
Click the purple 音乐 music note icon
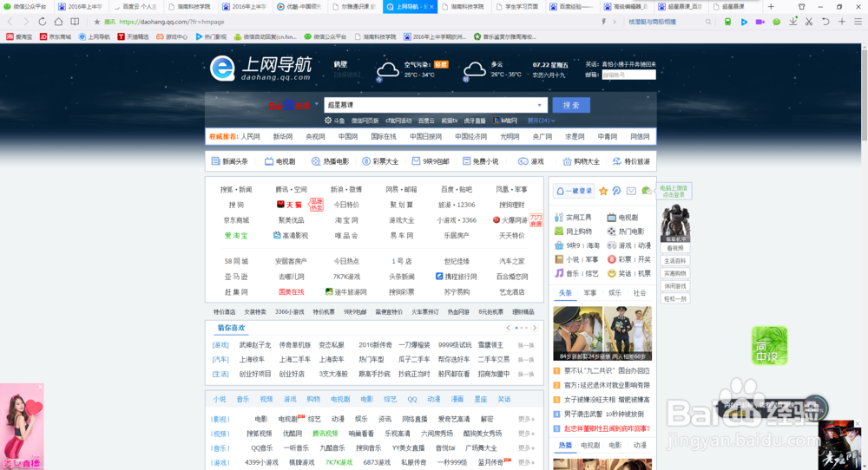pos(559,273)
